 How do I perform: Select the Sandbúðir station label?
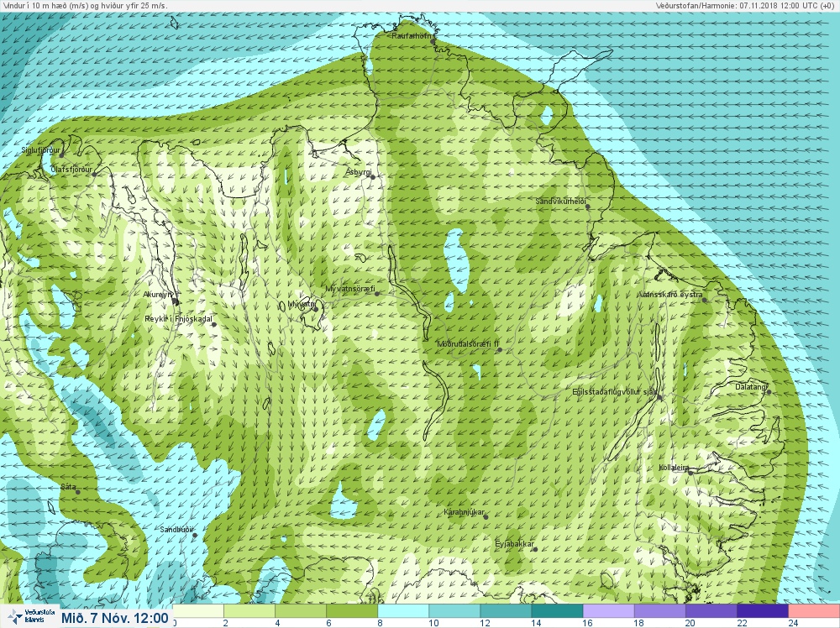coord(176,530)
